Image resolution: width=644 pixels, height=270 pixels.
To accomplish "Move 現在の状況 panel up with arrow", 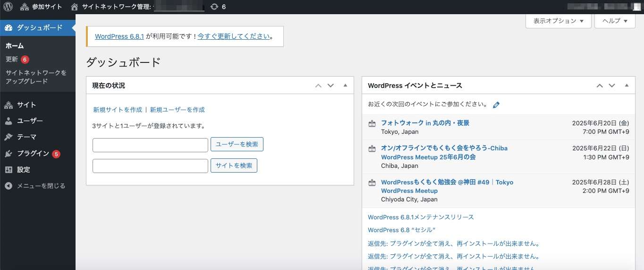I will (318, 86).
